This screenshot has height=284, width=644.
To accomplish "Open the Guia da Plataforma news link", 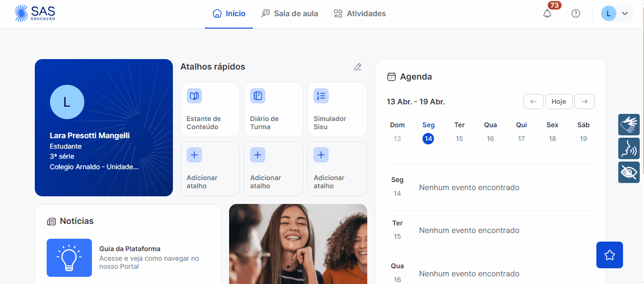I will pyautogui.click(x=130, y=249).
